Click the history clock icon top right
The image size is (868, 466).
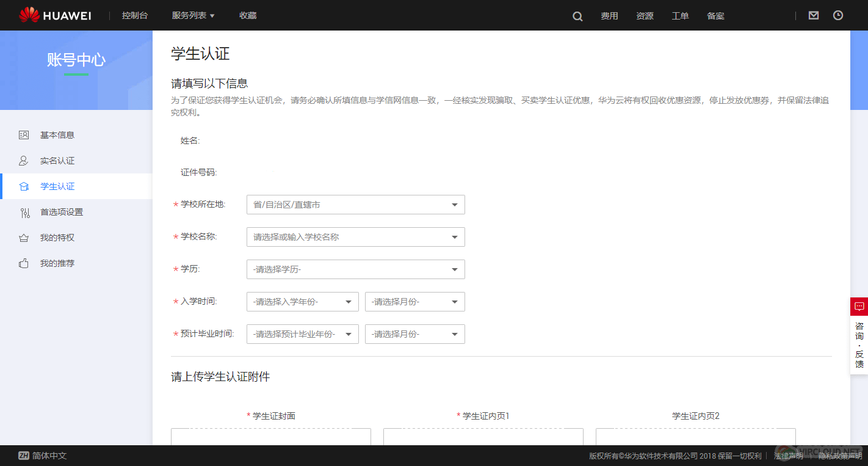tap(837, 15)
